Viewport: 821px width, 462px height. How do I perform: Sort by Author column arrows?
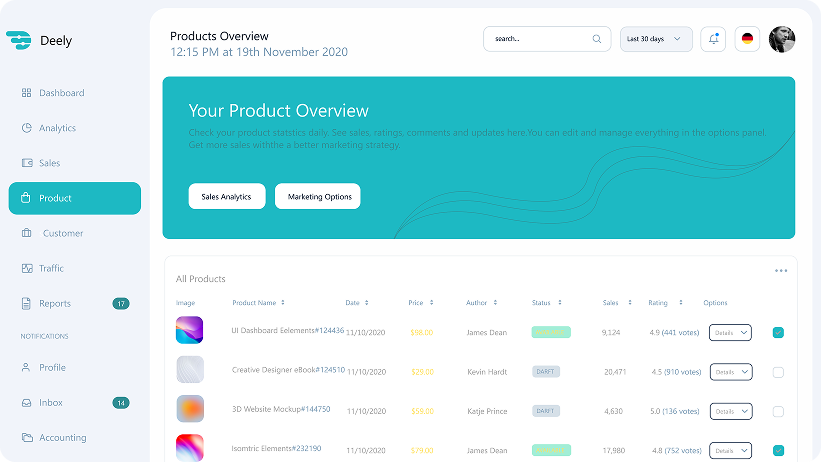[495, 302]
